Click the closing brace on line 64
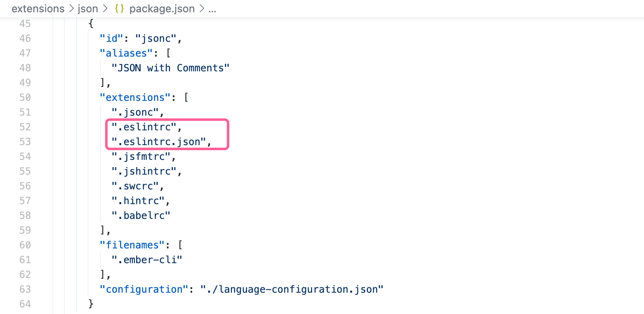The image size is (644, 314). point(91,304)
